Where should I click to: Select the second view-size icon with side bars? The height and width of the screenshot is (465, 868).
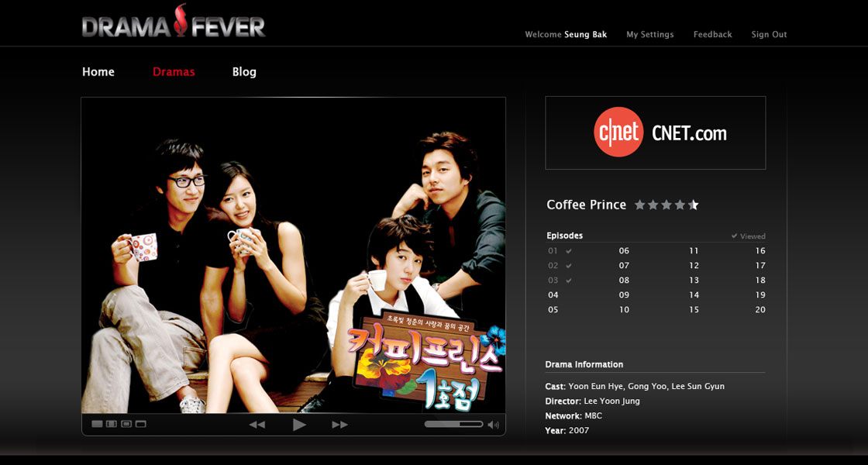click(x=112, y=424)
